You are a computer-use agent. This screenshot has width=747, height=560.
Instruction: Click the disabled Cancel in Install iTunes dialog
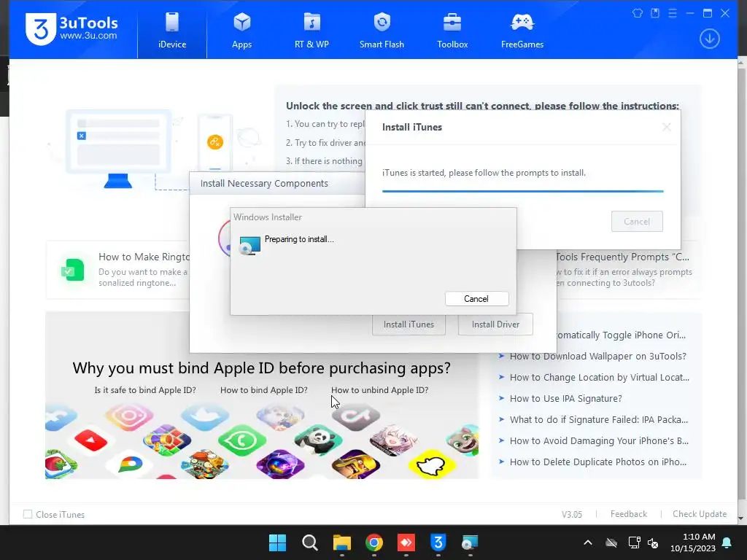pyautogui.click(x=637, y=222)
